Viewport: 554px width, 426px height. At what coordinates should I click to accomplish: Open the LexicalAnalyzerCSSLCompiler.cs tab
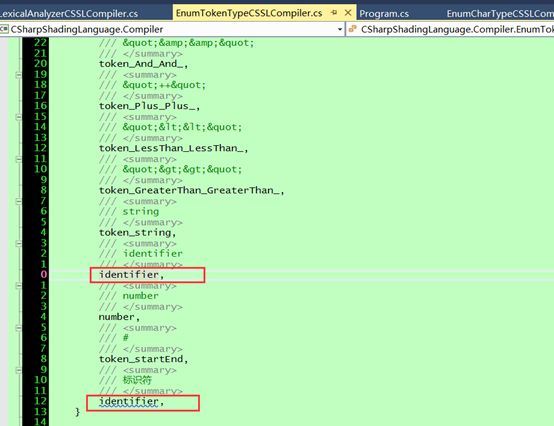point(69,14)
